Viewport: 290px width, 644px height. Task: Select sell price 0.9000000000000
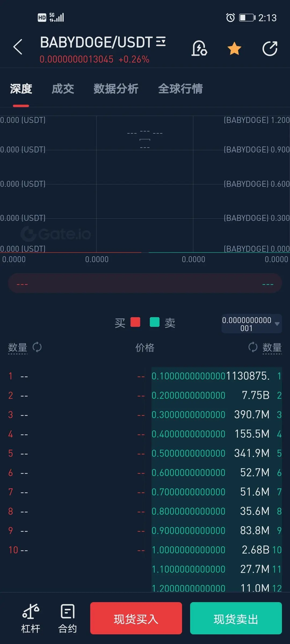tap(189, 530)
